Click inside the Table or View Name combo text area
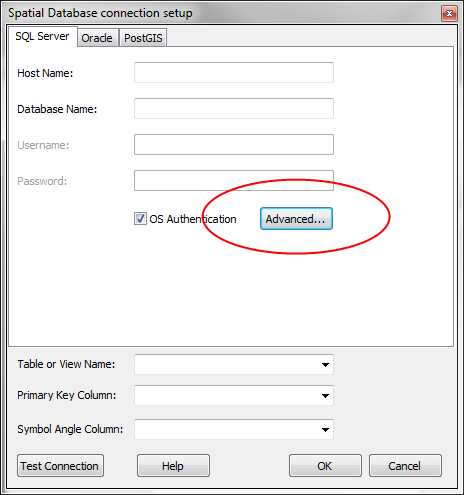The width and height of the screenshot is (464, 495). (227, 365)
